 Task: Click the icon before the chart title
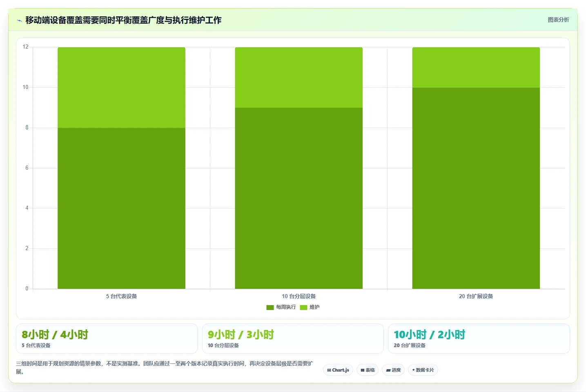(x=19, y=20)
